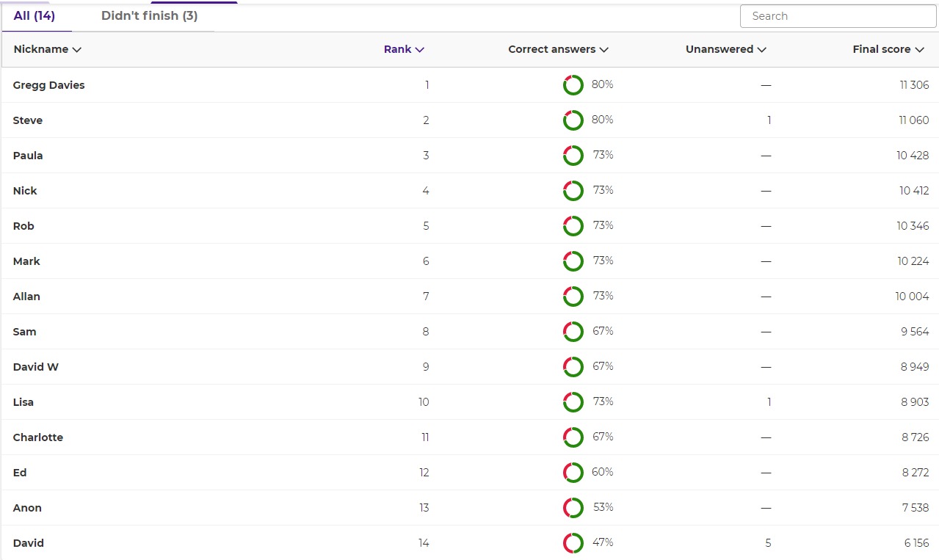Click Anon's accuracy ring icon

click(x=573, y=508)
